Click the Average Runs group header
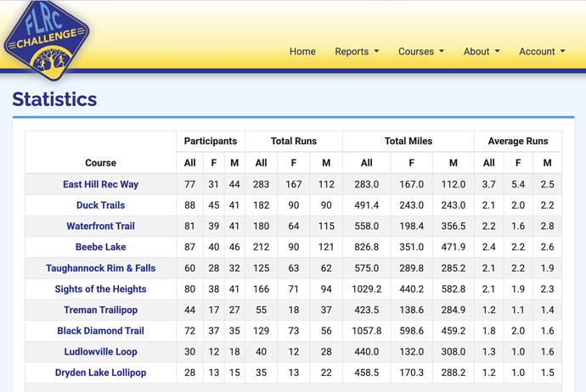This screenshot has height=392, width=586. (x=518, y=141)
